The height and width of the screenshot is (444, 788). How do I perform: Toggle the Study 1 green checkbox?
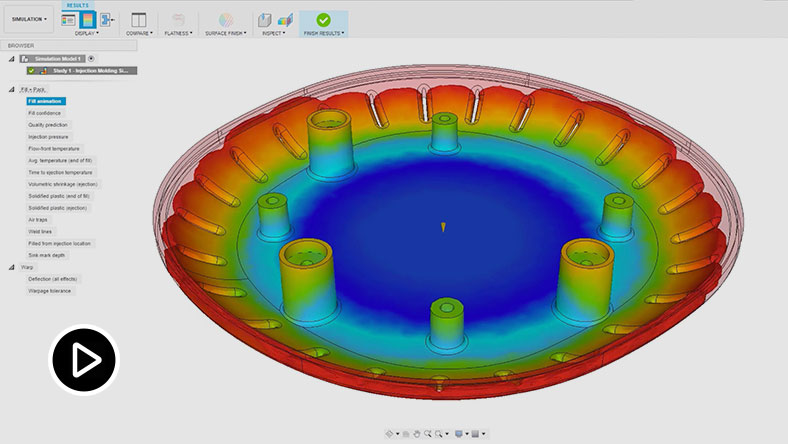coord(32,71)
